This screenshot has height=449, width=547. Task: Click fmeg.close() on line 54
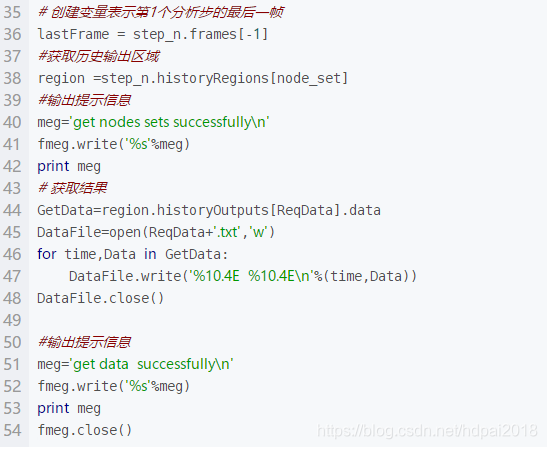[85, 430]
